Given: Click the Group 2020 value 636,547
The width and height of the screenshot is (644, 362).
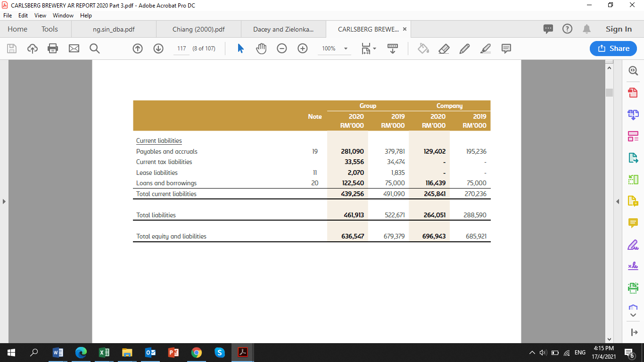Looking at the screenshot, I should (x=353, y=236).
